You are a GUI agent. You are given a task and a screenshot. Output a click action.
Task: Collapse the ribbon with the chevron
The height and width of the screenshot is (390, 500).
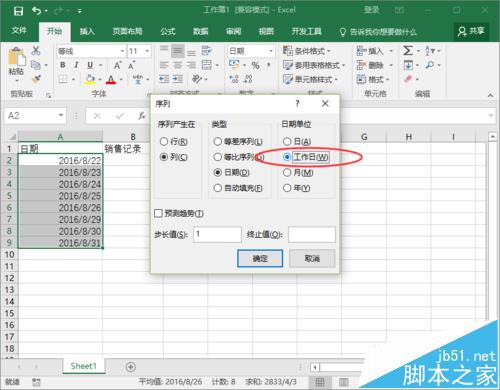(490, 95)
